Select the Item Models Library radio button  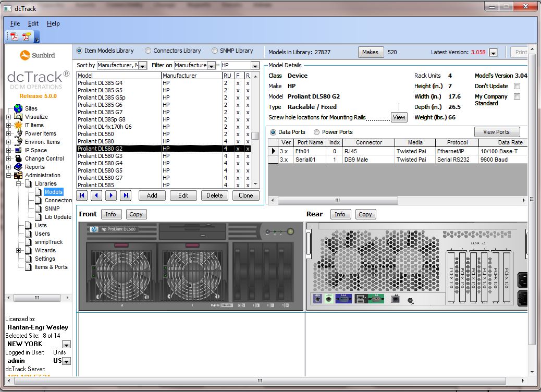click(79, 51)
